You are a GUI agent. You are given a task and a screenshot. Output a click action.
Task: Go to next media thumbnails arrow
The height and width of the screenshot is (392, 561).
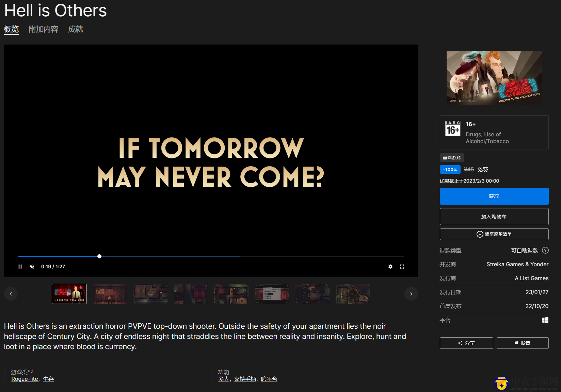[411, 294]
